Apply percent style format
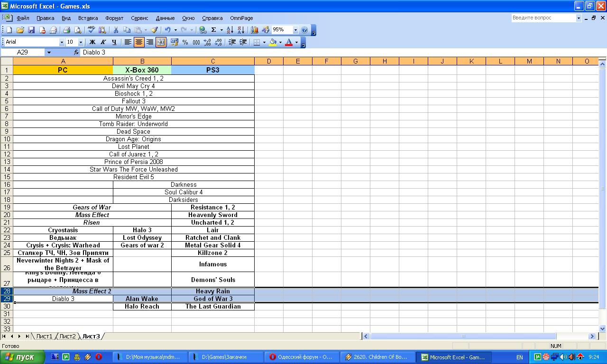 (x=185, y=42)
